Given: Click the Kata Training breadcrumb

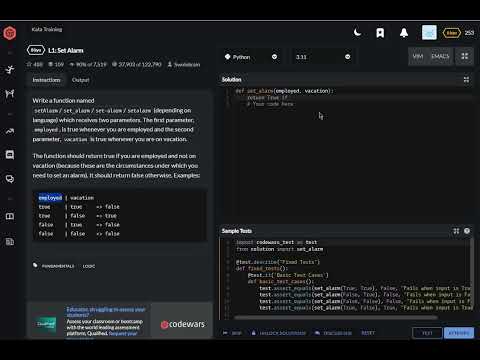Looking at the screenshot, I should (47, 29).
